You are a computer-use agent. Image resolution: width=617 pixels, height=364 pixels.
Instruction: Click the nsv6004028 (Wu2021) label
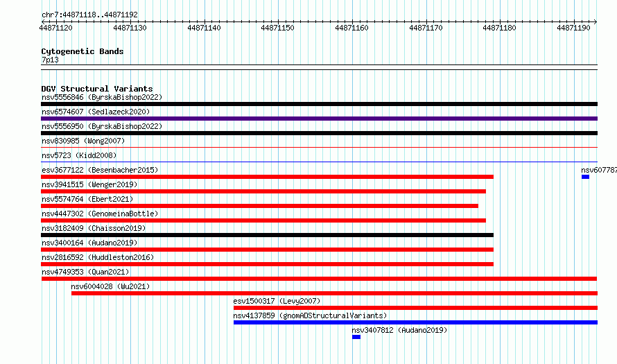click(x=110, y=286)
